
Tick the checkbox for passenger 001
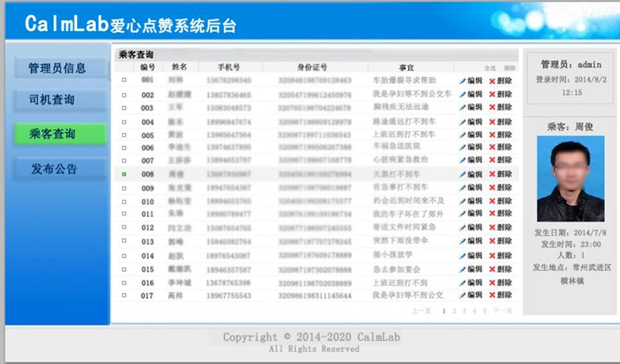pos(125,81)
